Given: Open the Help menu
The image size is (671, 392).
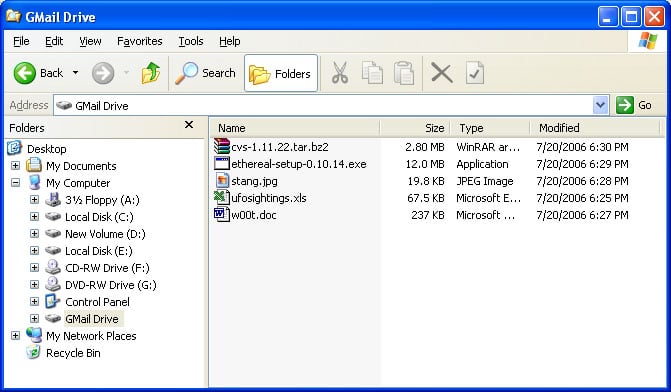Looking at the screenshot, I should [x=229, y=41].
